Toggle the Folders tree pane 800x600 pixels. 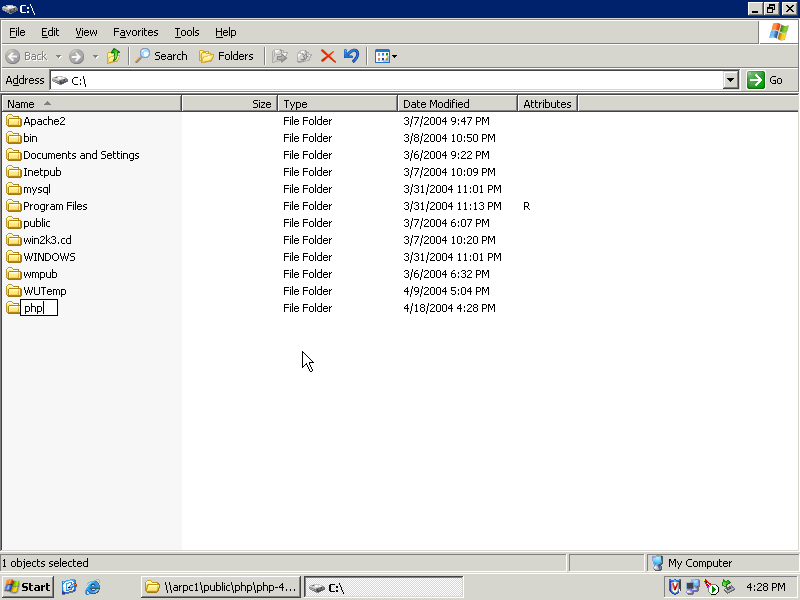[227, 56]
